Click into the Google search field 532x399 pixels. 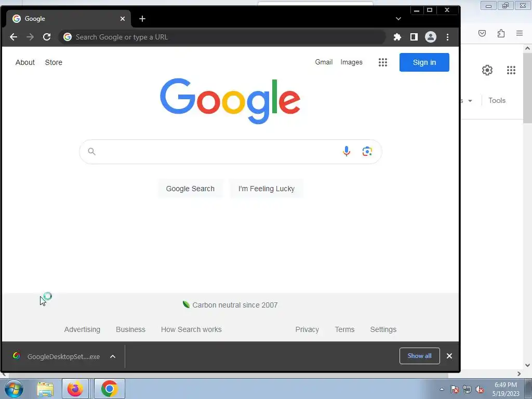pyautogui.click(x=230, y=152)
